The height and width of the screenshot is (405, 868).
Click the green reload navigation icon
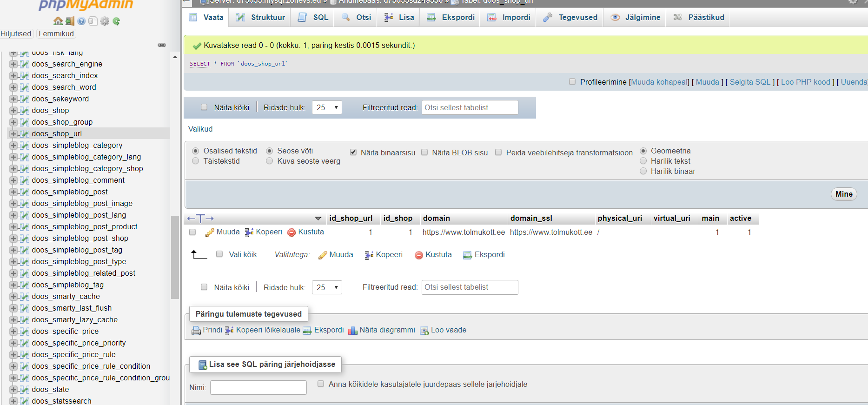point(116,21)
